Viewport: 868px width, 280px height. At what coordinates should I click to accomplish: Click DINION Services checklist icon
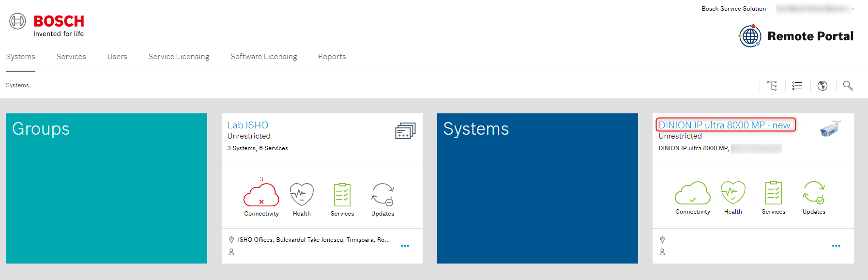(774, 193)
